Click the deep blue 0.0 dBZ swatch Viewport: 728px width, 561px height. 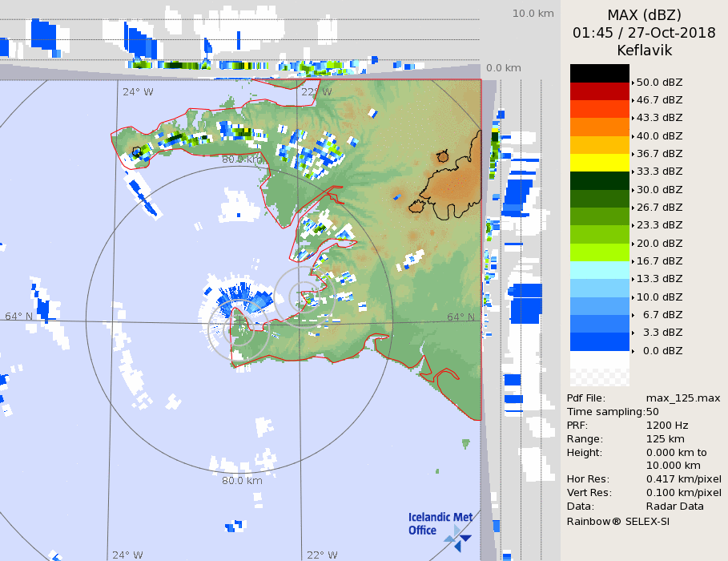600,342
